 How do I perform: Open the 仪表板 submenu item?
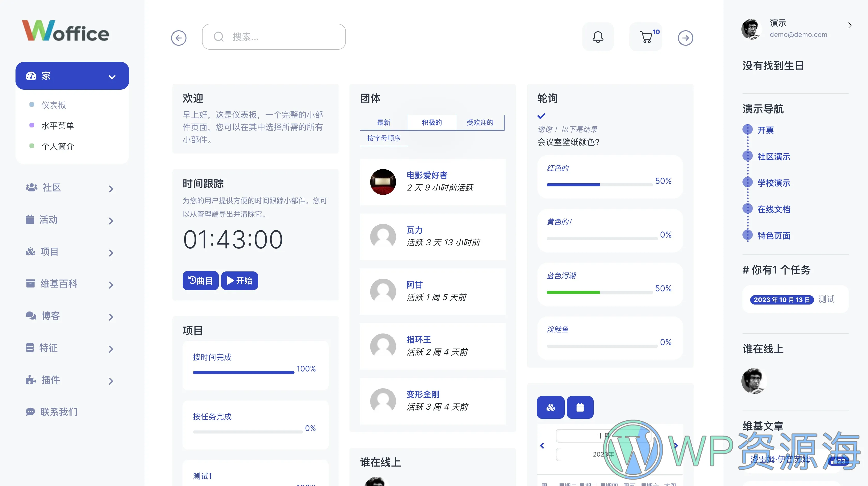point(53,105)
